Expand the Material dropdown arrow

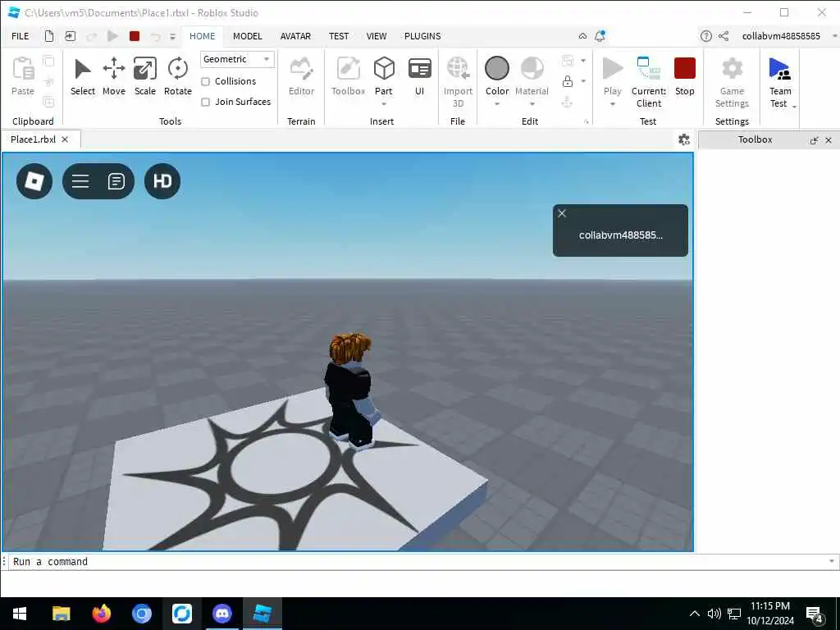click(x=532, y=104)
